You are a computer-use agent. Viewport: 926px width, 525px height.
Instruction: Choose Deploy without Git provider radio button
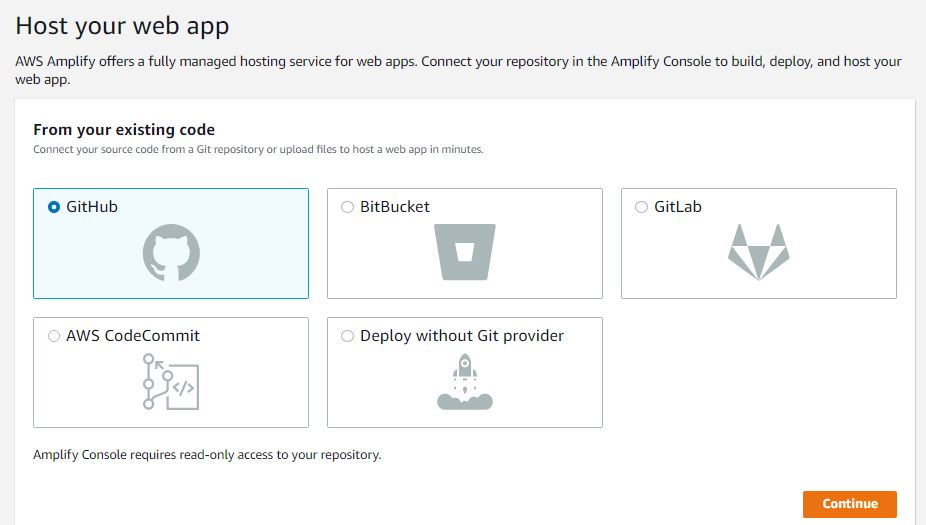pos(347,336)
